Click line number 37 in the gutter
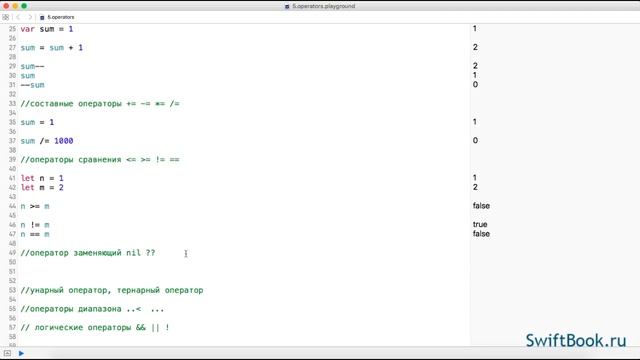 coord(12,141)
